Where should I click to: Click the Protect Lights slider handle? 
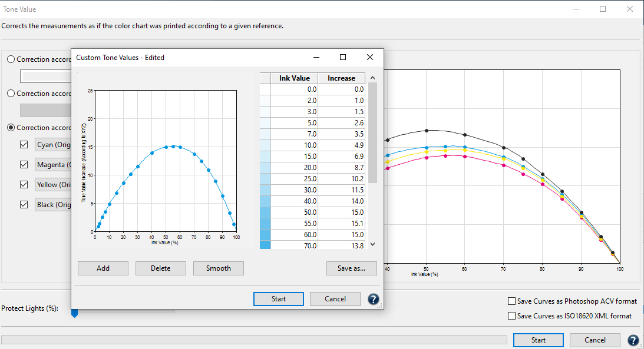click(74, 313)
